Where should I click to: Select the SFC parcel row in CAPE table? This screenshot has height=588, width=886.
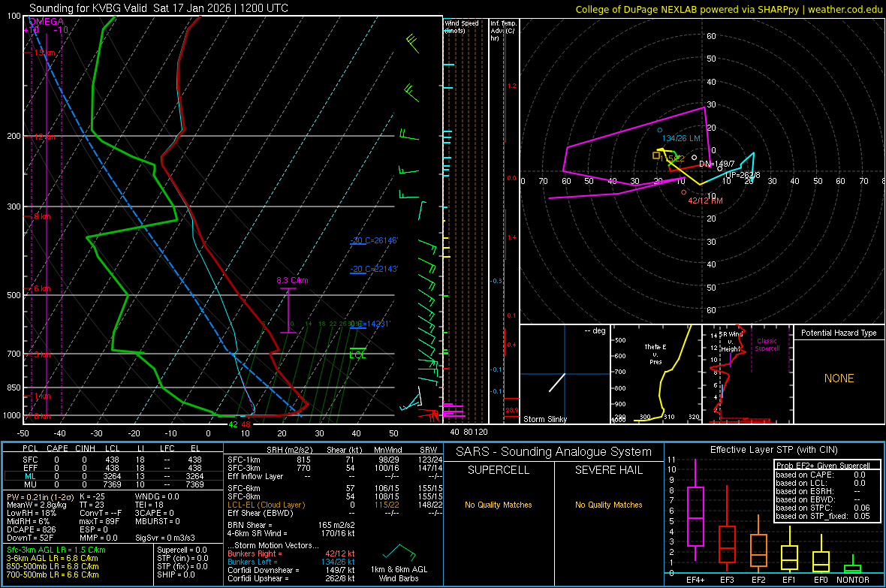pos(112,460)
